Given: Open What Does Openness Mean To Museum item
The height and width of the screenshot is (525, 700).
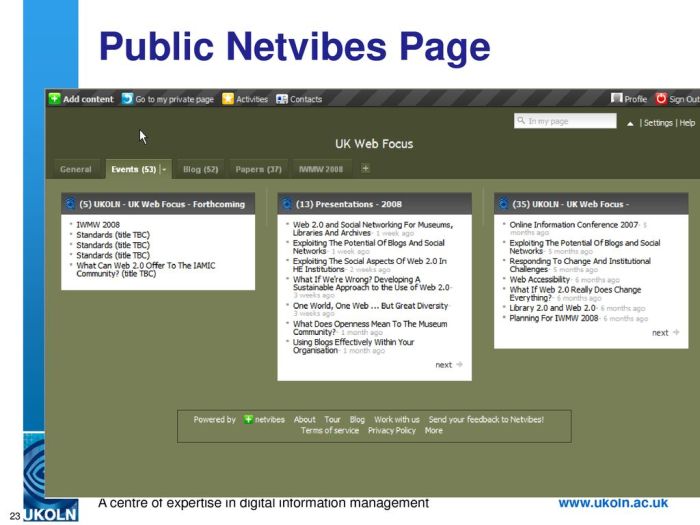Looking at the screenshot, I should coord(370,328).
